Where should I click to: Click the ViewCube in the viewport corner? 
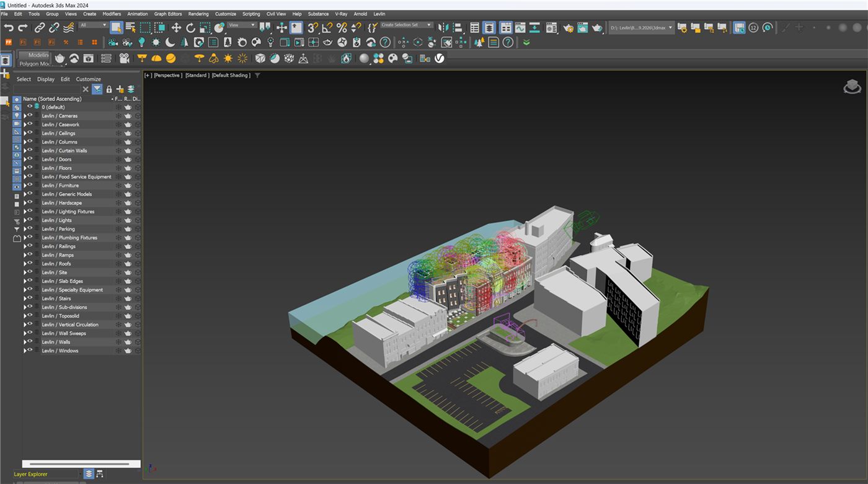click(x=852, y=87)
